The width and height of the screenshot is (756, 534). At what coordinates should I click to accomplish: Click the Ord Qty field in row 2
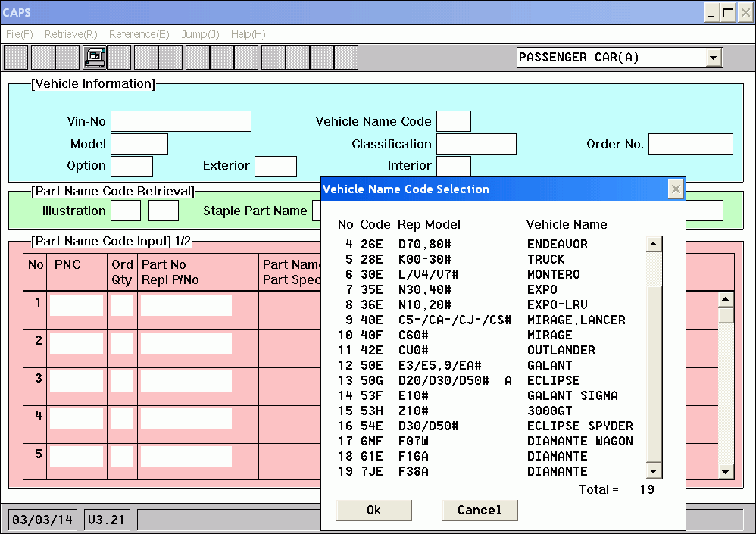(122, 343)
